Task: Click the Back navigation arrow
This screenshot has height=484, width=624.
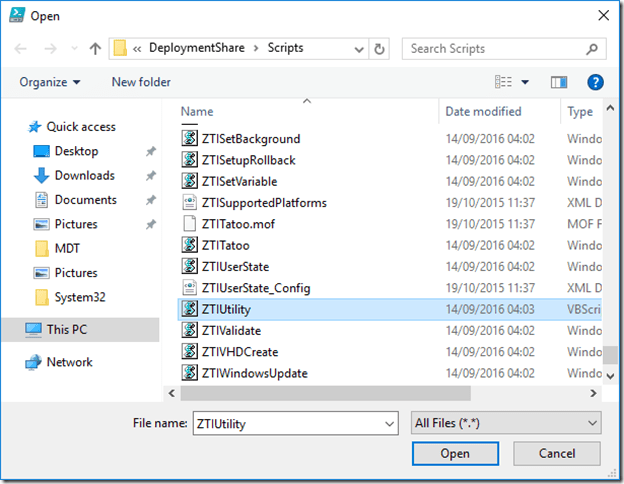Action: click(20, 49)
